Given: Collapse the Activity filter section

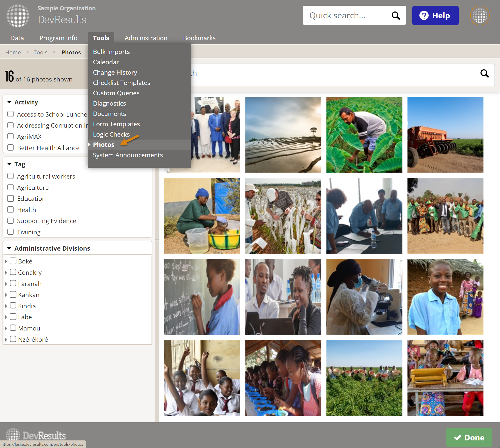Looking at the screenshot, I should 9,102.
